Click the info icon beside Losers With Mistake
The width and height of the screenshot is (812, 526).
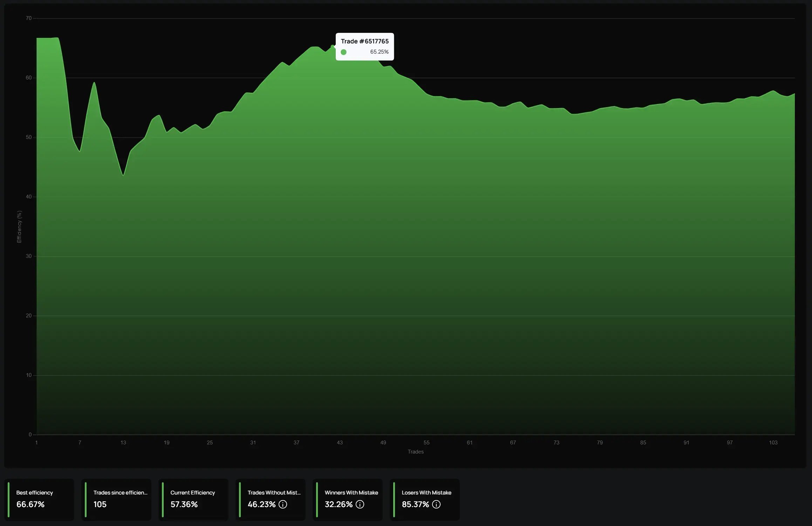[x=436, y=504]
